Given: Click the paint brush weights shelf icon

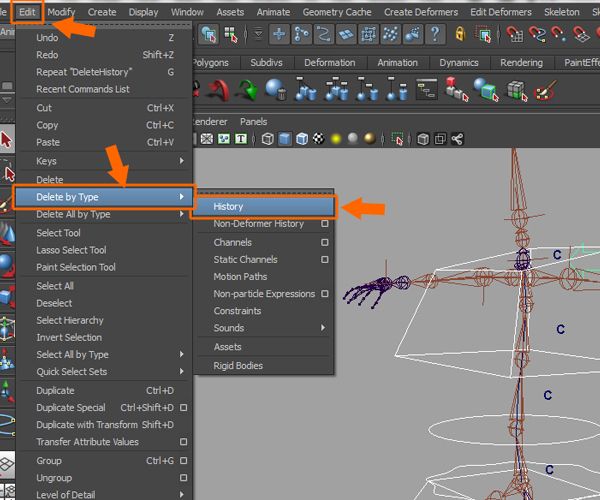Looking at the screenshot, I should 546,90.
